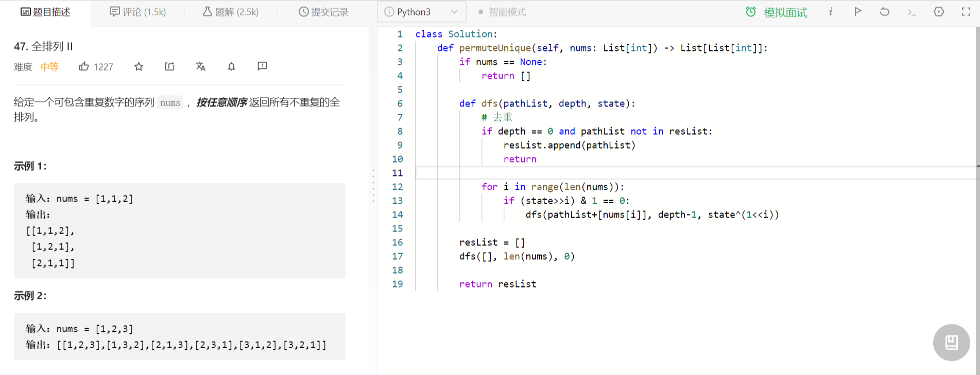Click 'return resList' on line 19
The image size is (980, 375).
coord(497,284)
